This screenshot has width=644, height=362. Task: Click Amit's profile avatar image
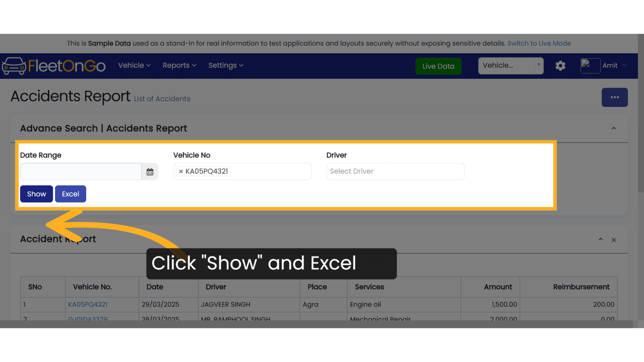[x=590, y=66]
